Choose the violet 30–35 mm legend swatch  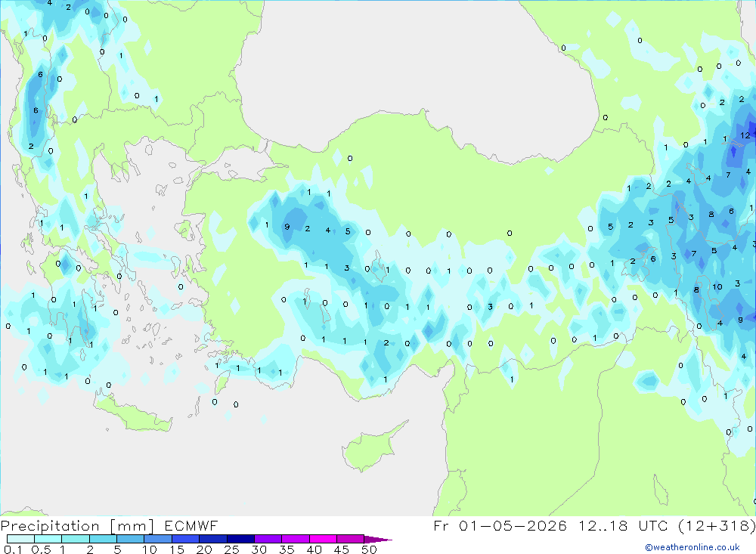coord(268,539)
